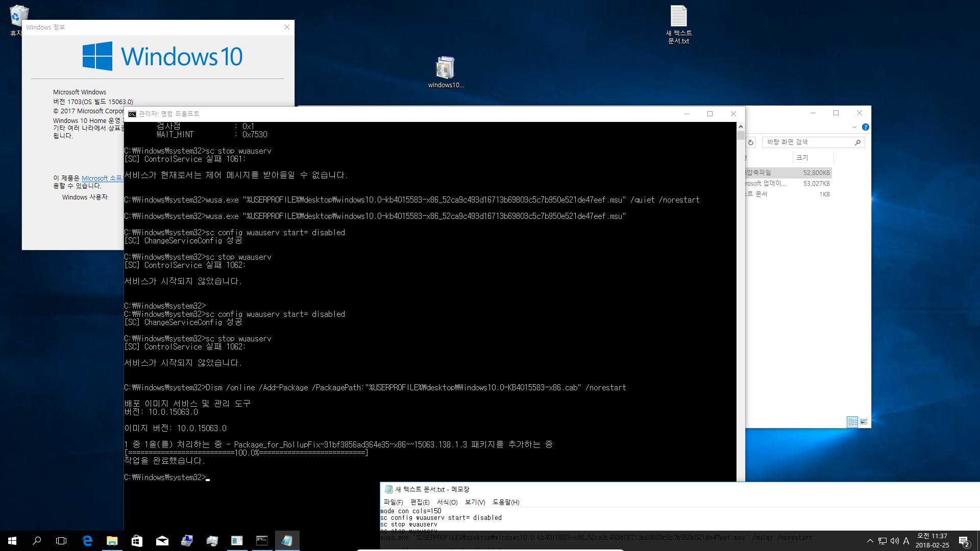Open the volume tray icon
The image size is (980, 551).
894,541
